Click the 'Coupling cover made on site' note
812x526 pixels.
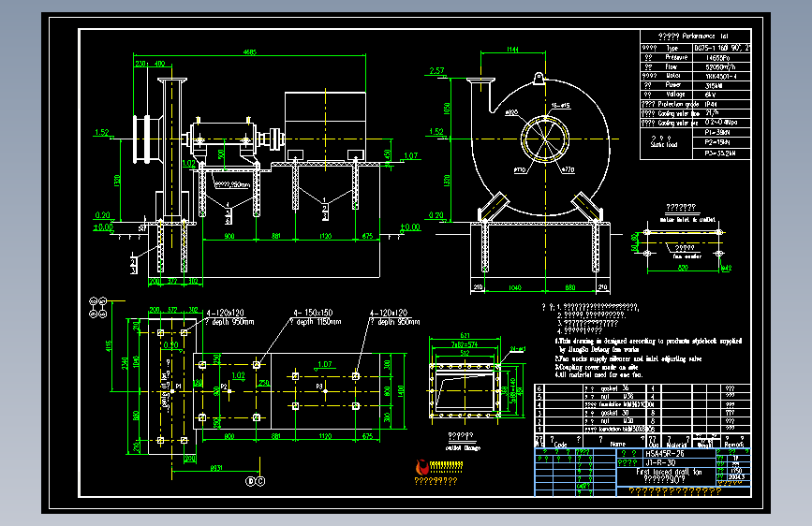(x=597, y=367)
